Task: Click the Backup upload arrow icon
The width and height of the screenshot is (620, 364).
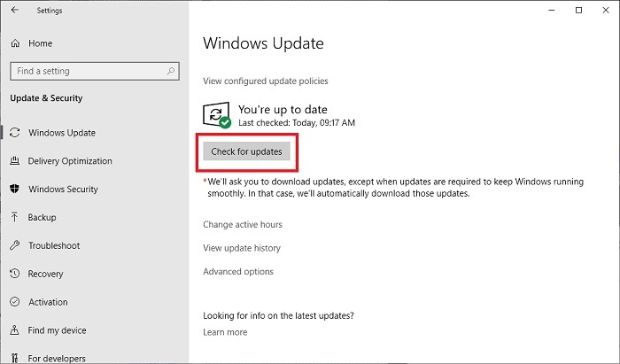Action: pos(15,217)
